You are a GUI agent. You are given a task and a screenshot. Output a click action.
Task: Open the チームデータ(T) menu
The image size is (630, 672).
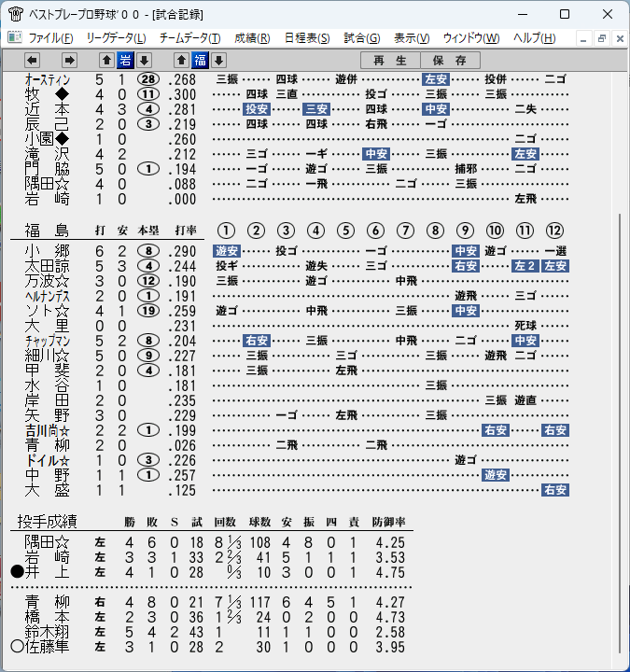coord(189,38)
